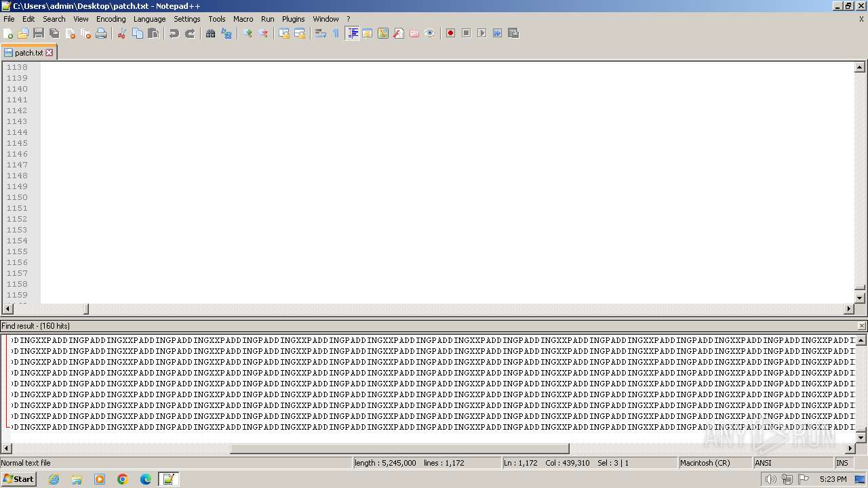Click the ANSI encoding status field
Image resolution: width=868 pixels, height=488 pixels.
point(793,463)
